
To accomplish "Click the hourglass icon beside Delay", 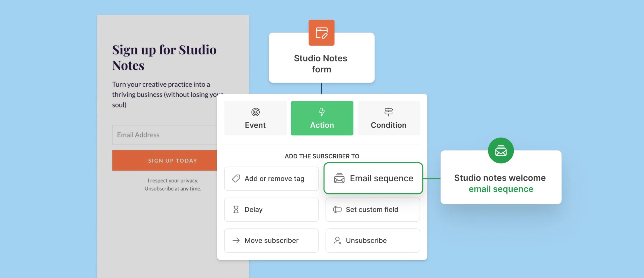I will click(236, 210).
